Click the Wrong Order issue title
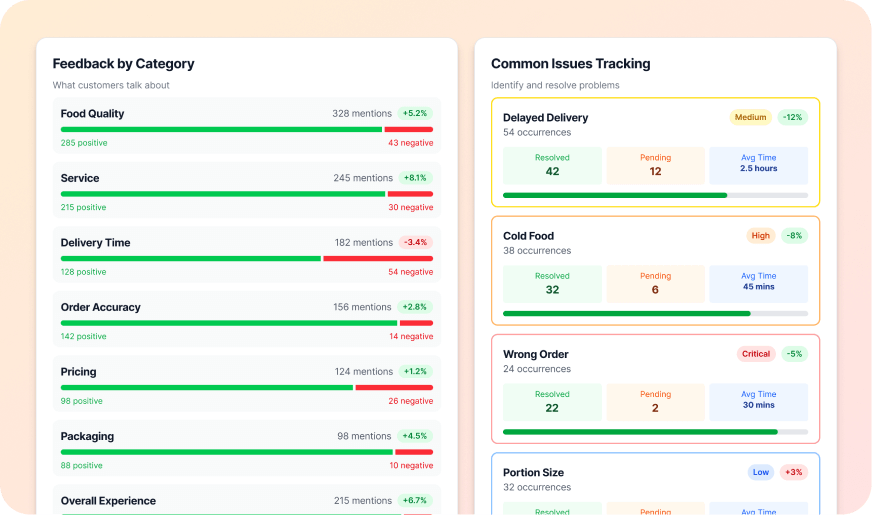 (535, 354)
